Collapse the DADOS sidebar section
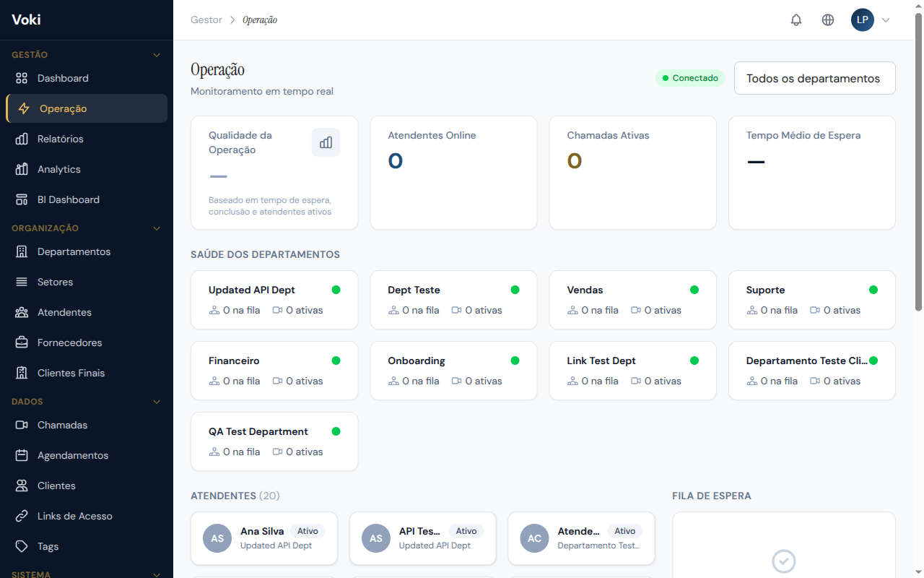 coord(157,402)
